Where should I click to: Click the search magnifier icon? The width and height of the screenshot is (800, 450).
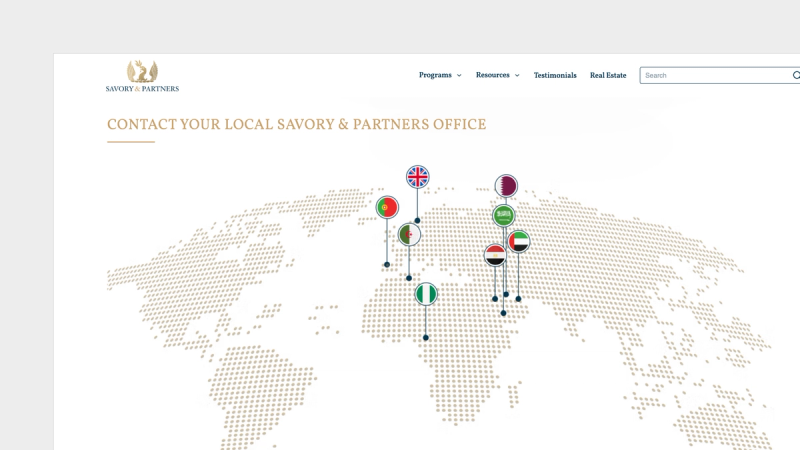coord(796,75)
